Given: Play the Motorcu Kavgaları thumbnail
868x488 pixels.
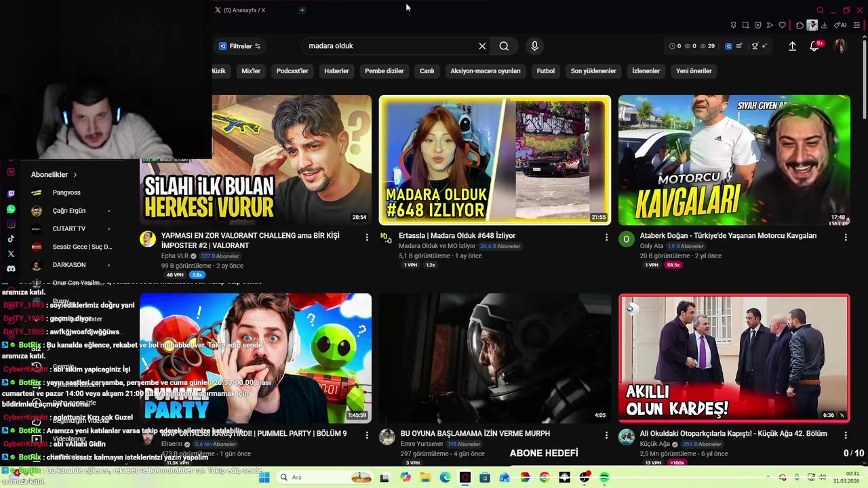Looking at the screenshot, I should 734,160.
